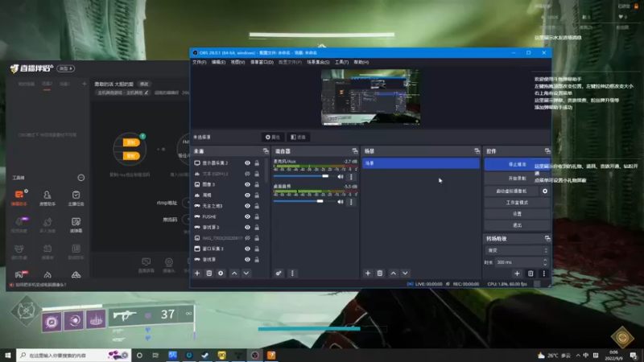Viewport: 644px width, 362px height.
Task: Move the scene down in the Scenes panel
Action: pos(405,273)
